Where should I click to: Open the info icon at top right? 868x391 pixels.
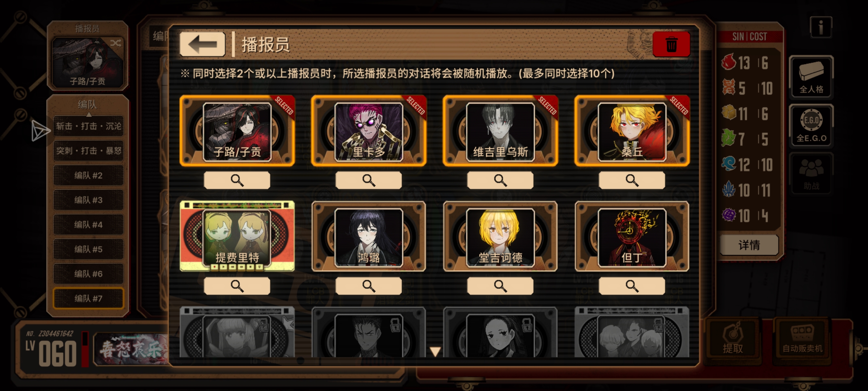click(x=821, y=27)
